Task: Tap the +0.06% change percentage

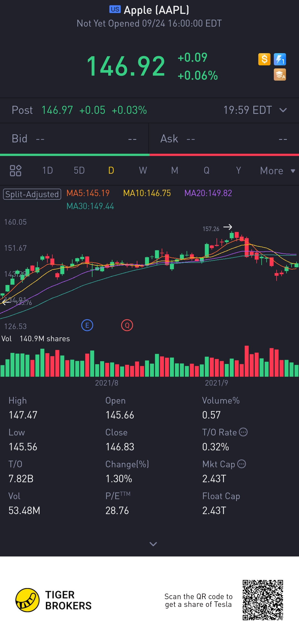Action: [198, 76]
